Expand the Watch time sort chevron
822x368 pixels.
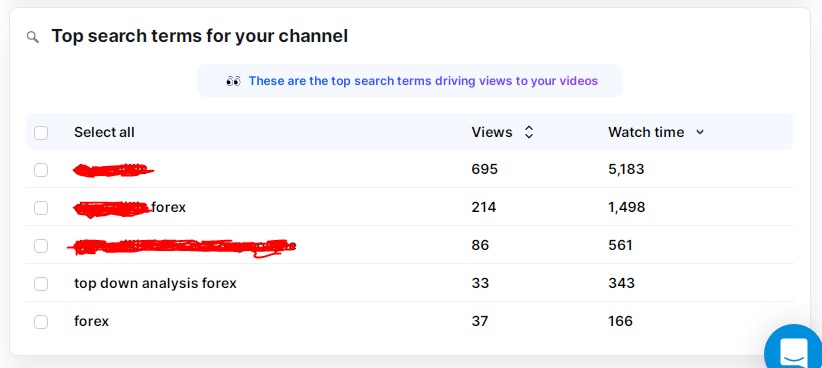[699, 133]
